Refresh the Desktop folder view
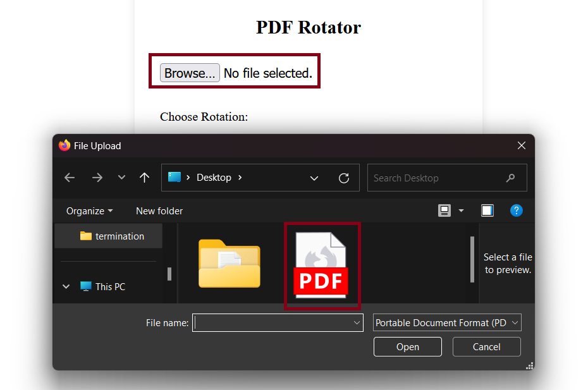The width and height of the screenshot is (588, 390). click(x=344, y=178)
